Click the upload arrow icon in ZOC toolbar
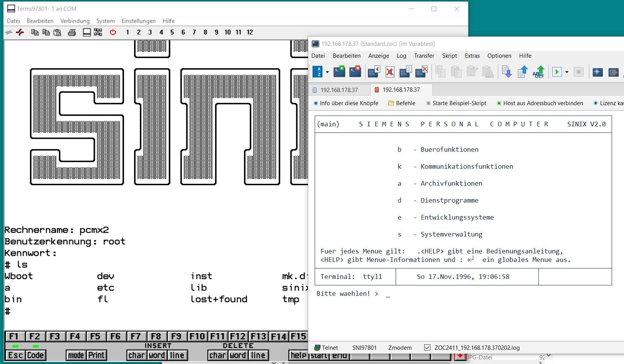 point(523,72)
